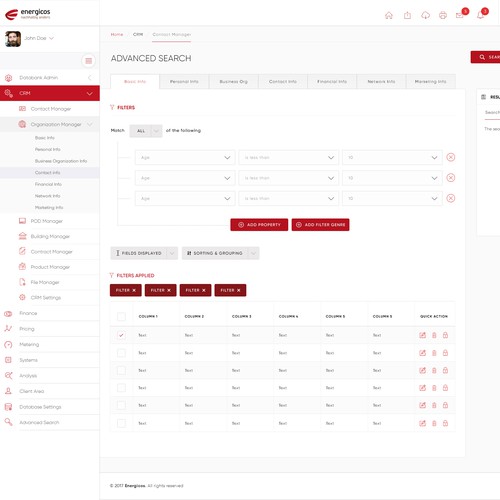Image resolution: width=500 pixels, height=500 pixels.
Task: Click delete icon in first table row
Action: 434,335
